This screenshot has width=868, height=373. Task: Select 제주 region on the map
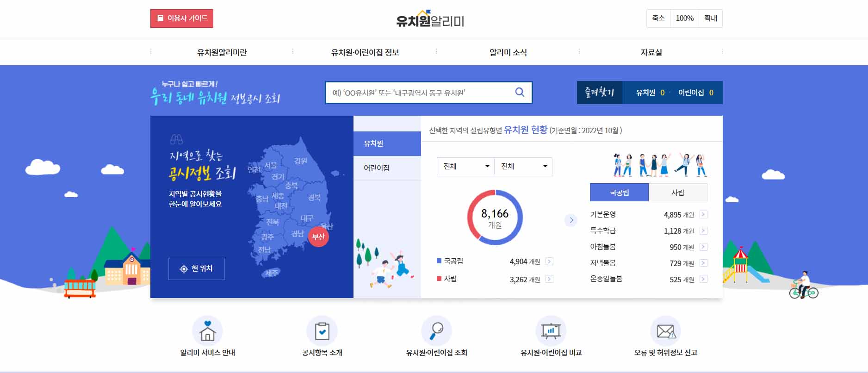(272, 273)
